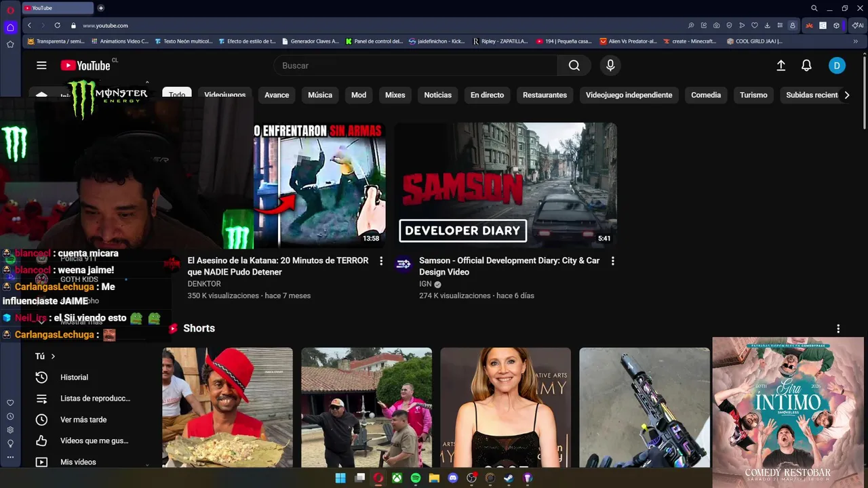Show more bookmarks with the double chevron
The width and height of the screenshot is (868, 488).
point(855,41)
